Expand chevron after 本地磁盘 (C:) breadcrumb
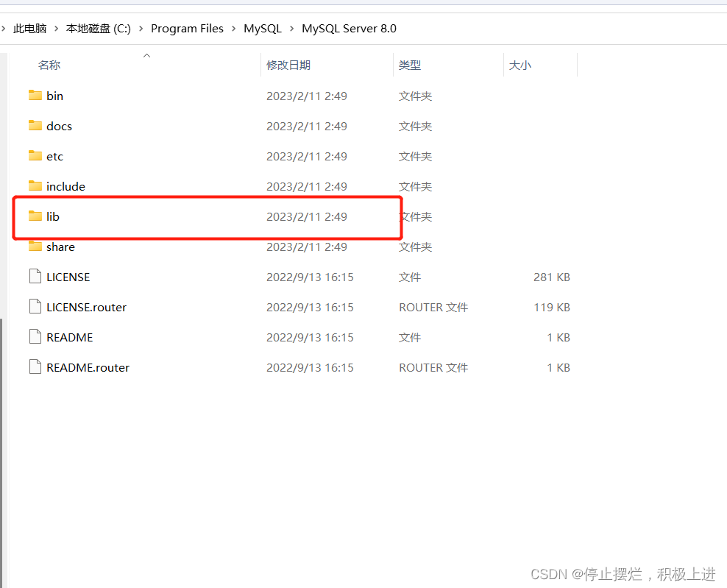727x588 pixels. click(x=141, y=28)
